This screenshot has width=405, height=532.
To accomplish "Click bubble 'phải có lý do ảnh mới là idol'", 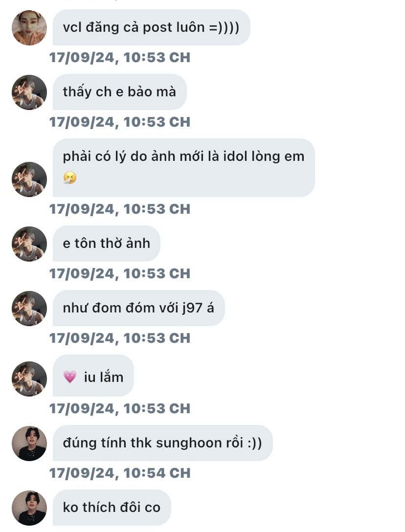I will click(x=183, y=168).
